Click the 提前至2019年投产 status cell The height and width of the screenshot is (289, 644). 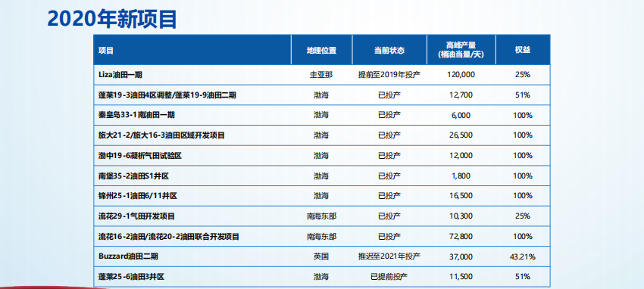389,75
